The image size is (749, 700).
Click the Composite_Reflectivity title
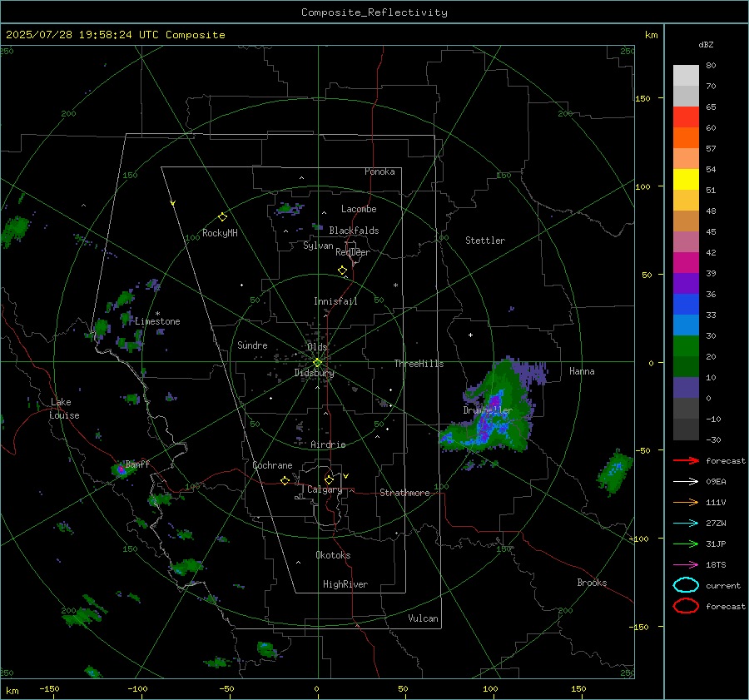tap(374, 12)
